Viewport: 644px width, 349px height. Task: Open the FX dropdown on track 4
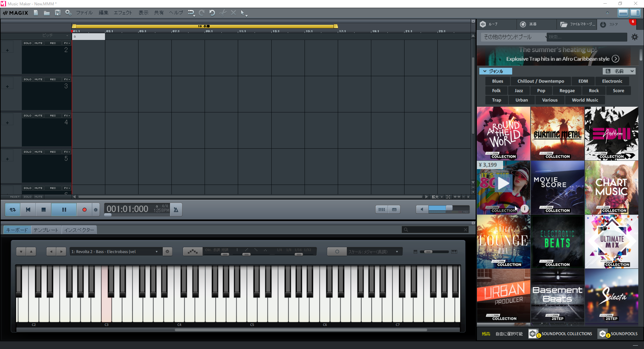[67, 115]
